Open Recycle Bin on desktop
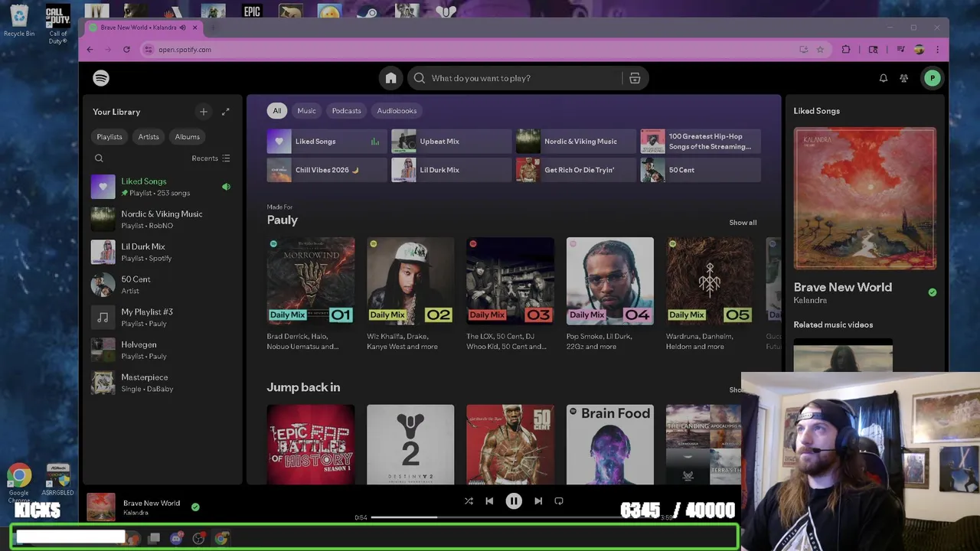 pyautogui.click(x=19, y=21)
